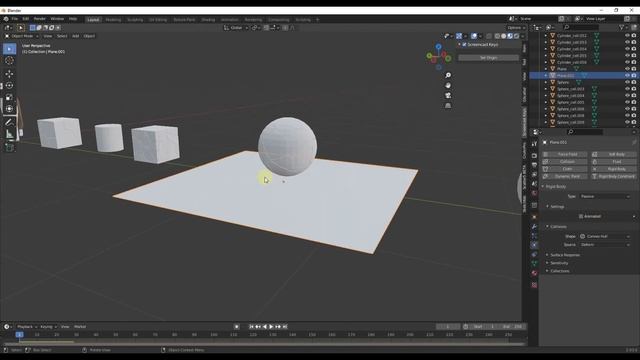Open the World properties tab
640x360 pixels.
pyautogui.click(x=534, y=193)
